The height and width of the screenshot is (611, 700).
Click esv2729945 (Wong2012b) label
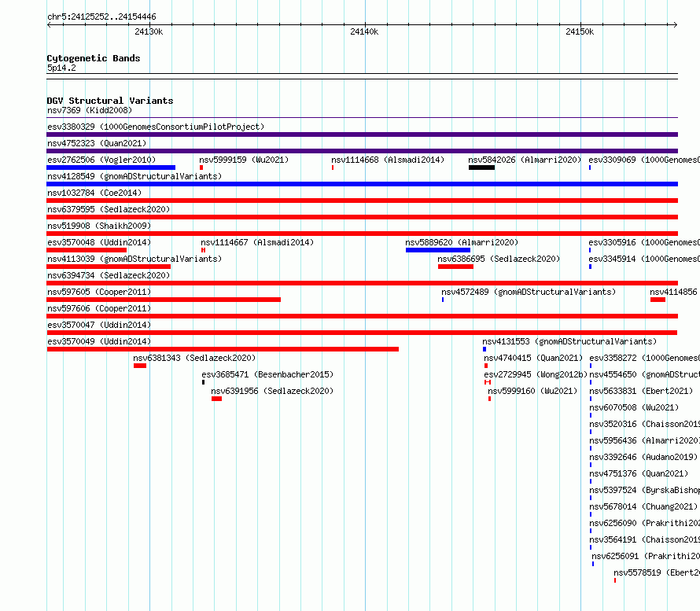[536, 374]
